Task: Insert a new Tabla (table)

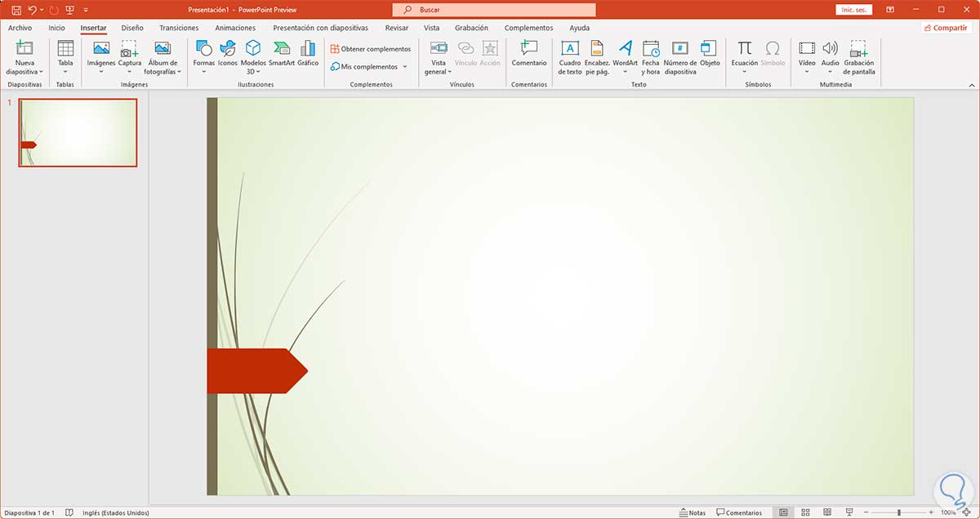Action: tap(65, 57)
